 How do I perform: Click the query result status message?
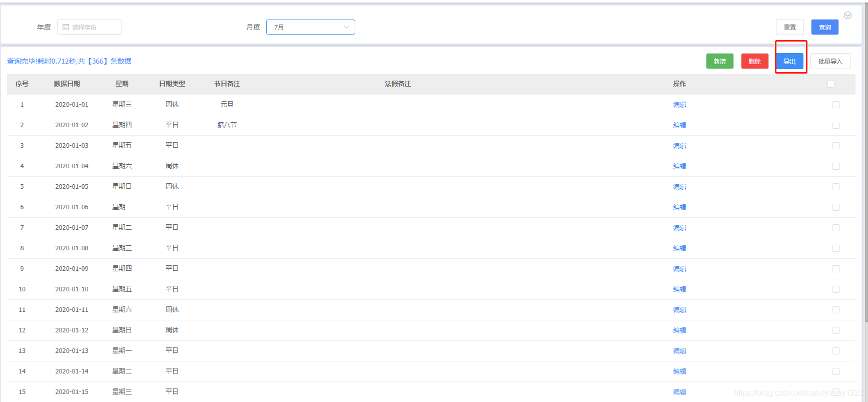[69, 61]
